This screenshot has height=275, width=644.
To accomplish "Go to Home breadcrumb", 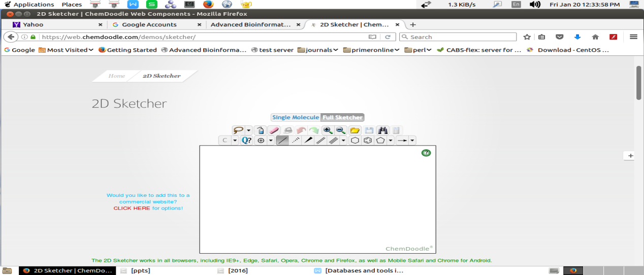I will pyautogui.click(x=116, y=76).
